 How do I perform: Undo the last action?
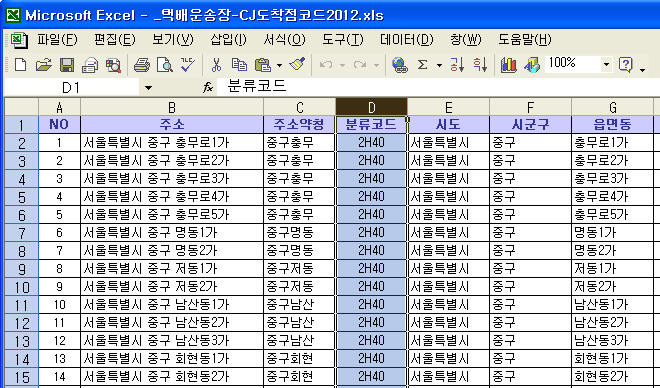coord(326,65)
